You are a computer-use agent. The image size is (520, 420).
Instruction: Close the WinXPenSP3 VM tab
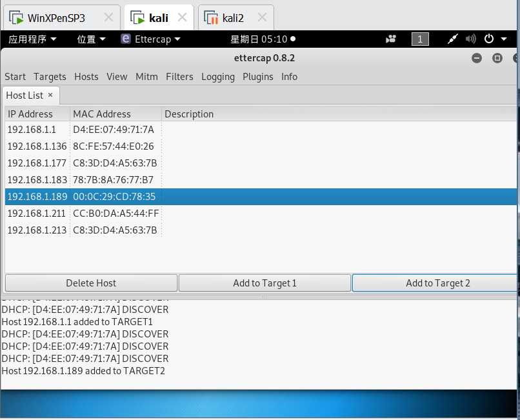pyautogui.click(x=108, y=17)
